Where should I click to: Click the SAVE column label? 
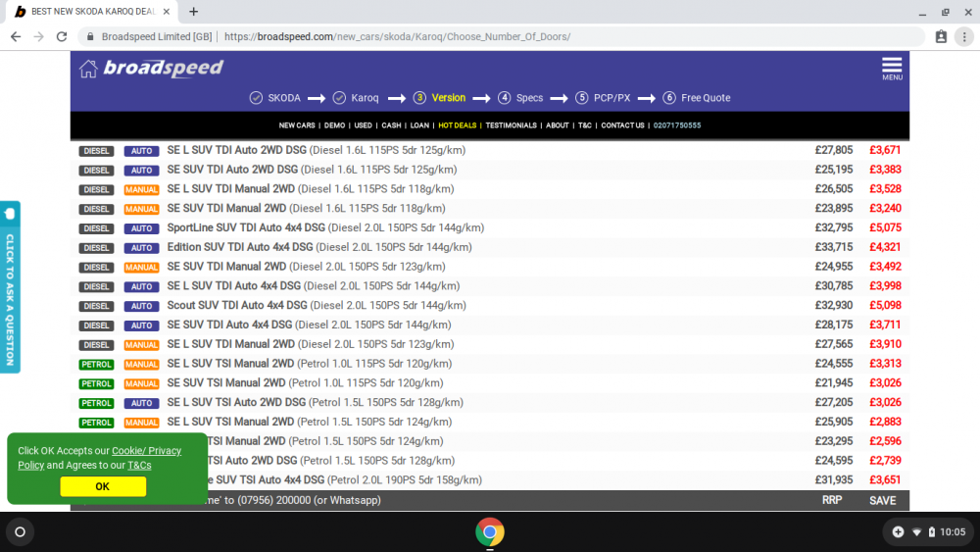click(x=883, y=501)
